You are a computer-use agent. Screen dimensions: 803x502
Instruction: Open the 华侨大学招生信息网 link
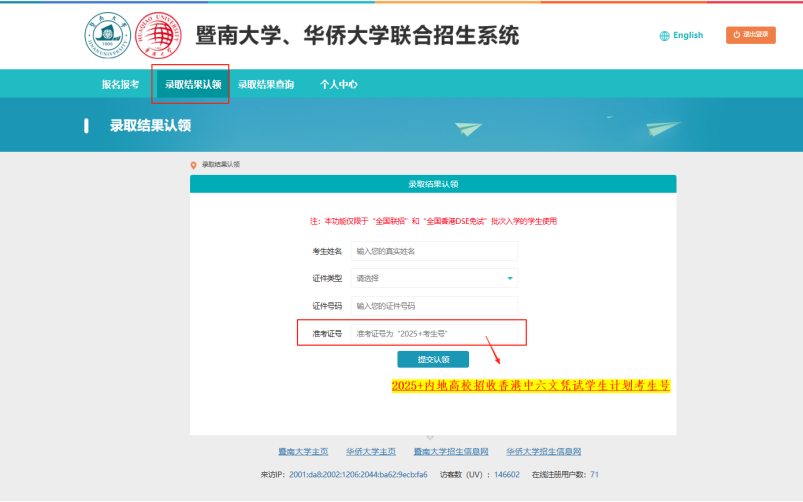(544, 451)
